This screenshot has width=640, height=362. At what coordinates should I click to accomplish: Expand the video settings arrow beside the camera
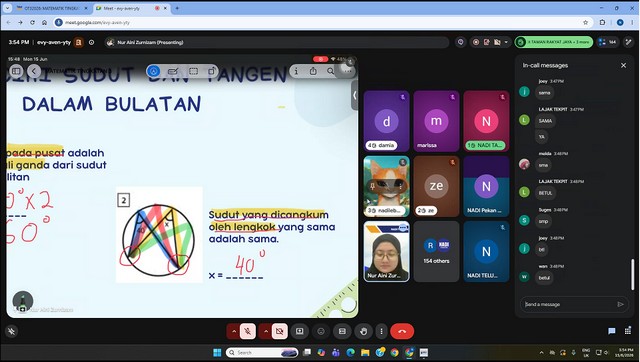coord(265,331)
